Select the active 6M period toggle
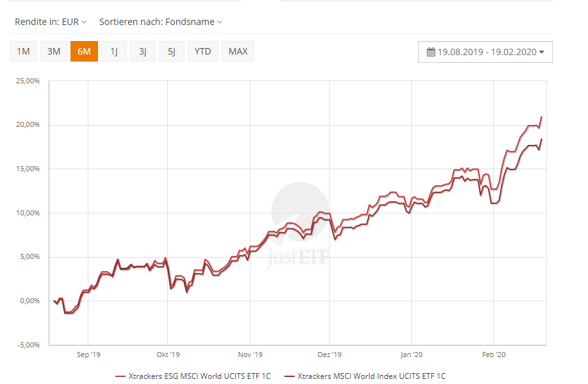The width and height of the screenshot is (588, 384). [84, 51]
